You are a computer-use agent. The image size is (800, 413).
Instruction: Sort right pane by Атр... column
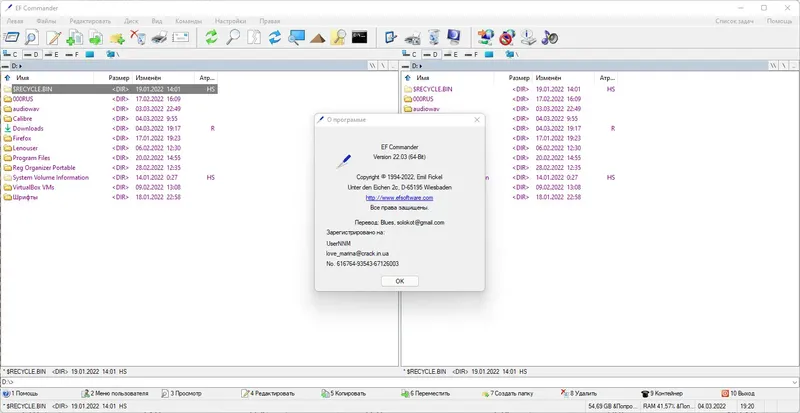(606, 78)
